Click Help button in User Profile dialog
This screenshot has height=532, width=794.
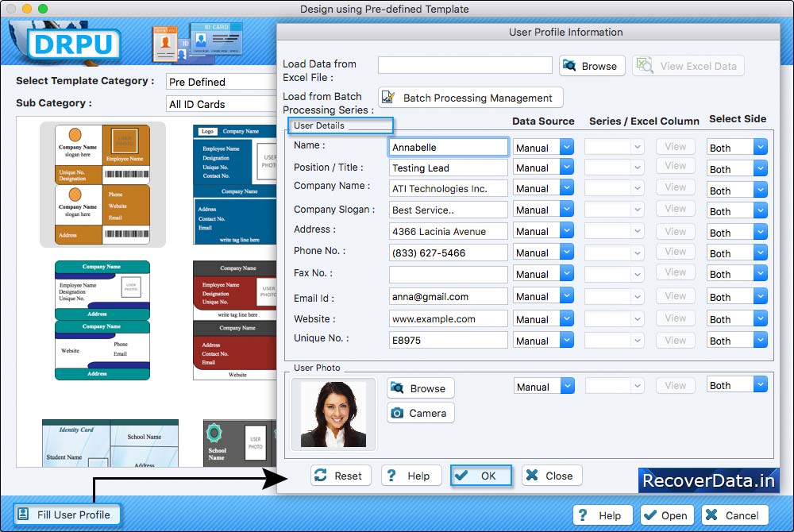coord(411,476)
